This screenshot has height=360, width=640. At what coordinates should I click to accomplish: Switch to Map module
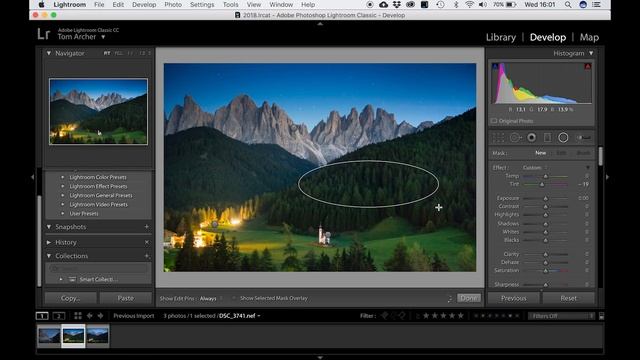click(x=589, y=37)
